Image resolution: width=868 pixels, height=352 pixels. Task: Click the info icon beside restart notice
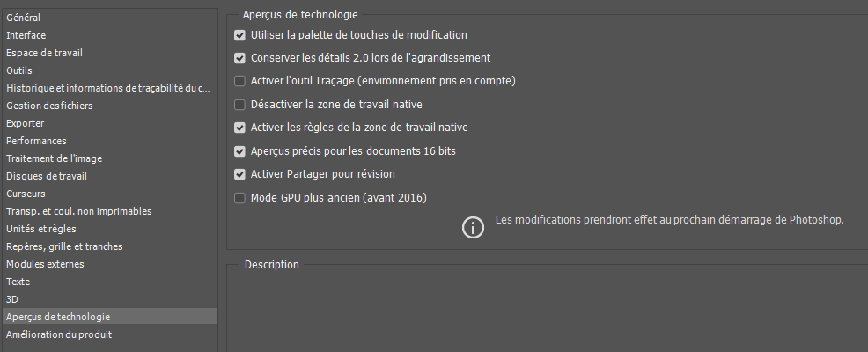pyautogui.click(x=474, y=227)
